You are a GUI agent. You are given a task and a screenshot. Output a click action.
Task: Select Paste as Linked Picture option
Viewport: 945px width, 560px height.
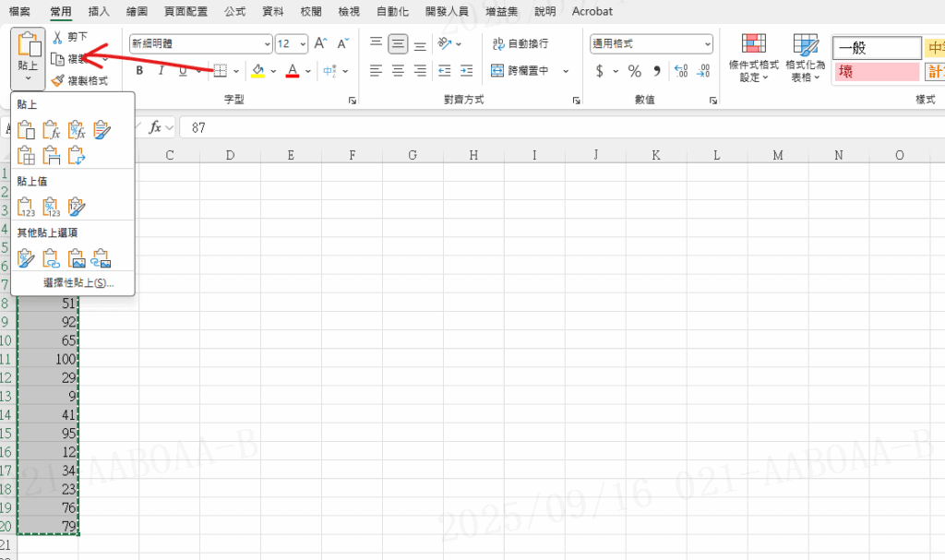(102, 258)
